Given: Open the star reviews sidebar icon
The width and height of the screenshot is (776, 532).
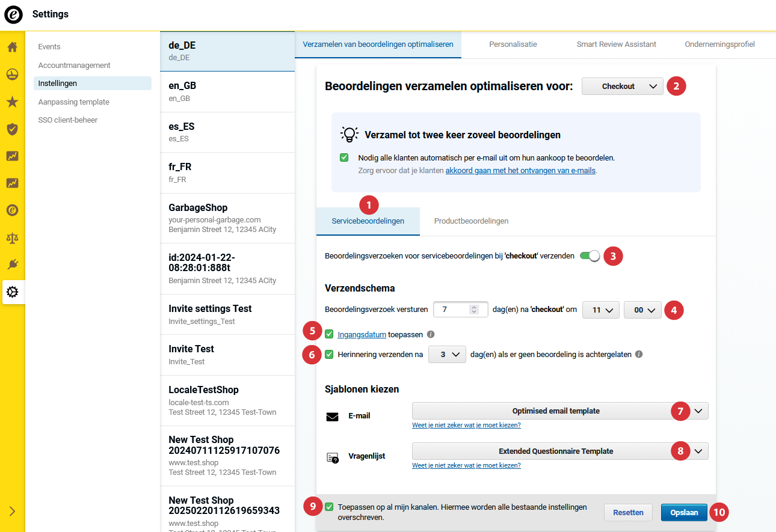Looking at the screenshot, I should point(12,102).
